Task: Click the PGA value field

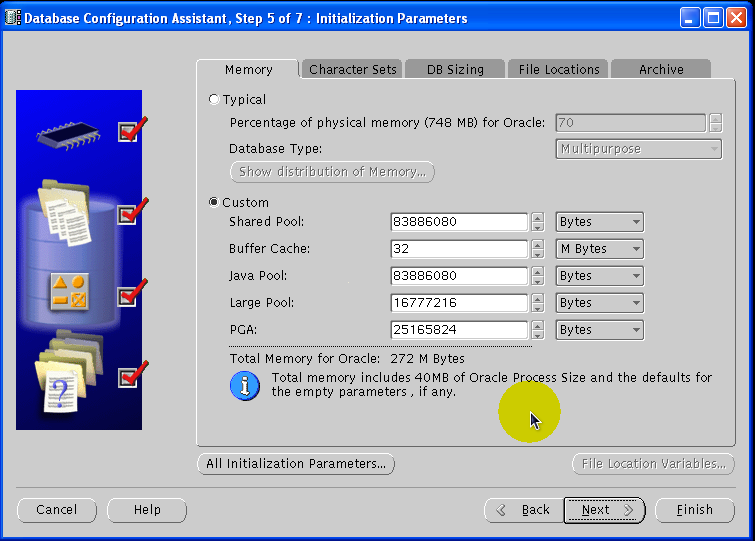Action: [459, 330]
